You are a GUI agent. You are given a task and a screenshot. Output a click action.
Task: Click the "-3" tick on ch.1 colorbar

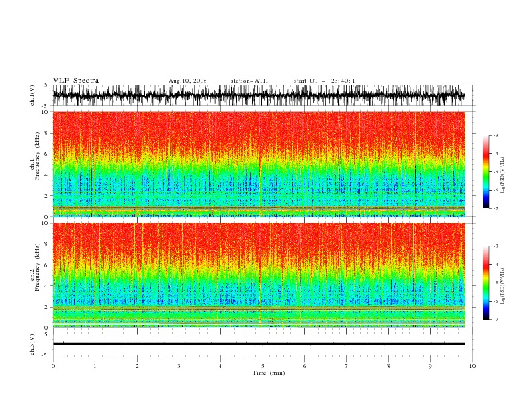496,135
